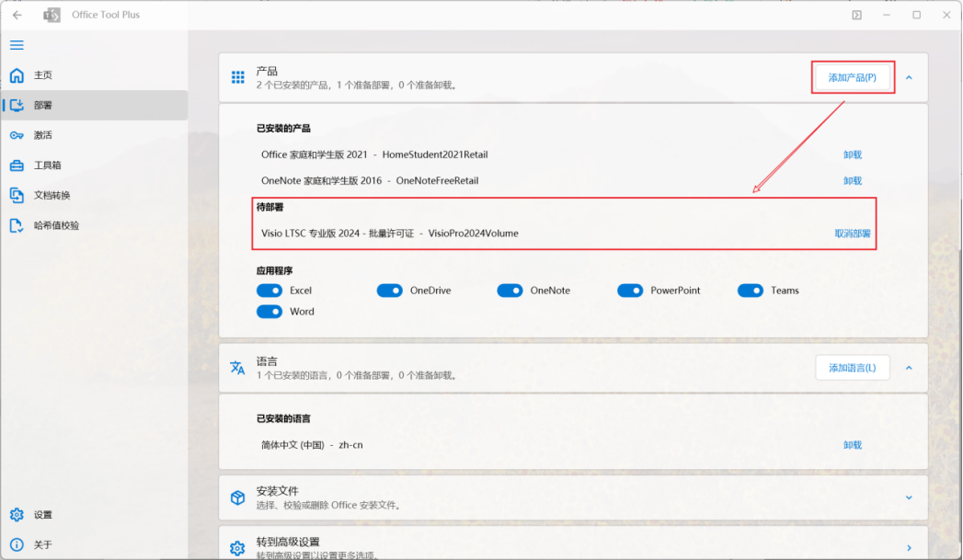Click the gear icon beside 转到高级设置
The height and width of the screenshot is (560, 963).
(237, 548)
